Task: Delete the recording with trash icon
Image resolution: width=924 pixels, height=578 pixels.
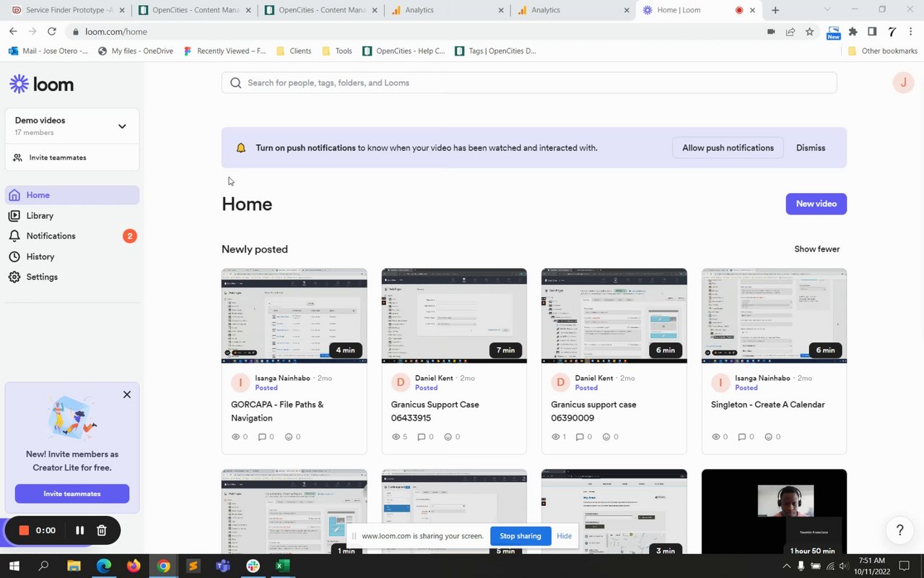Action: coord(102,530)
